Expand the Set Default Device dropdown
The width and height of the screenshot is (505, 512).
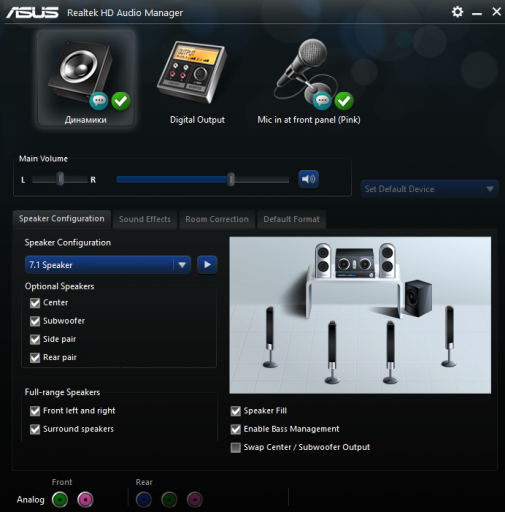[x=430, y=189]
